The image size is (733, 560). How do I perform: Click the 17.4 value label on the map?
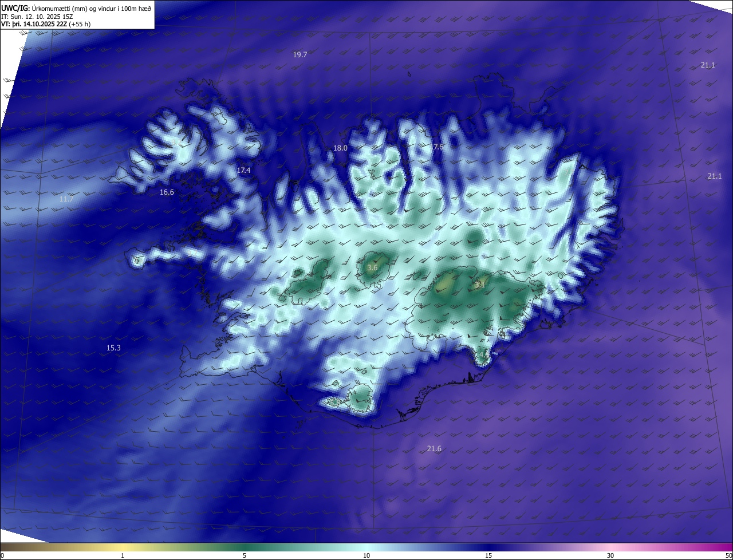click(x=243, y=170)
